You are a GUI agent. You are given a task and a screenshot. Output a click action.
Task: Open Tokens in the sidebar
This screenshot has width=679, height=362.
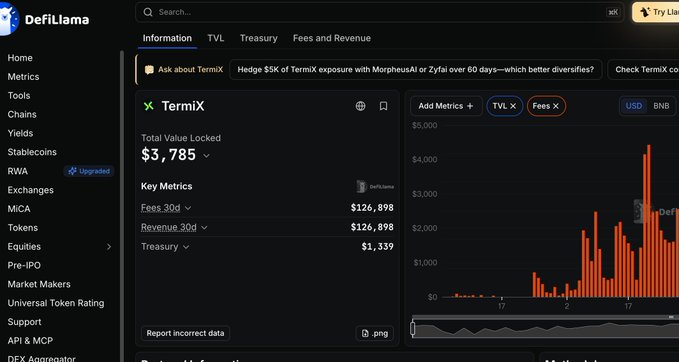(23, 228)
